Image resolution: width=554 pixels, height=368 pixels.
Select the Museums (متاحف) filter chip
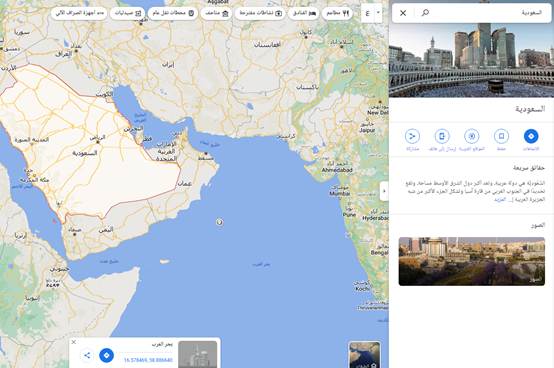click(217, 13)
